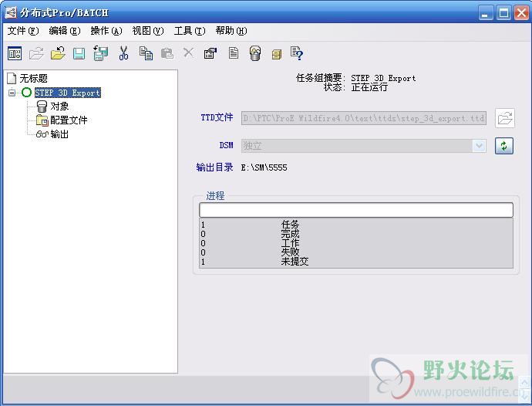532x406 pixels.
Task: Click the properties sheet toolbar icon
Action: 210,53
